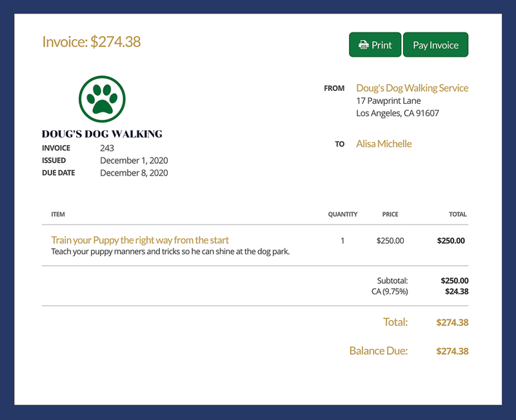
Task: Click the Invoice: $274.38 heading
Action: (x=92, y=41)
